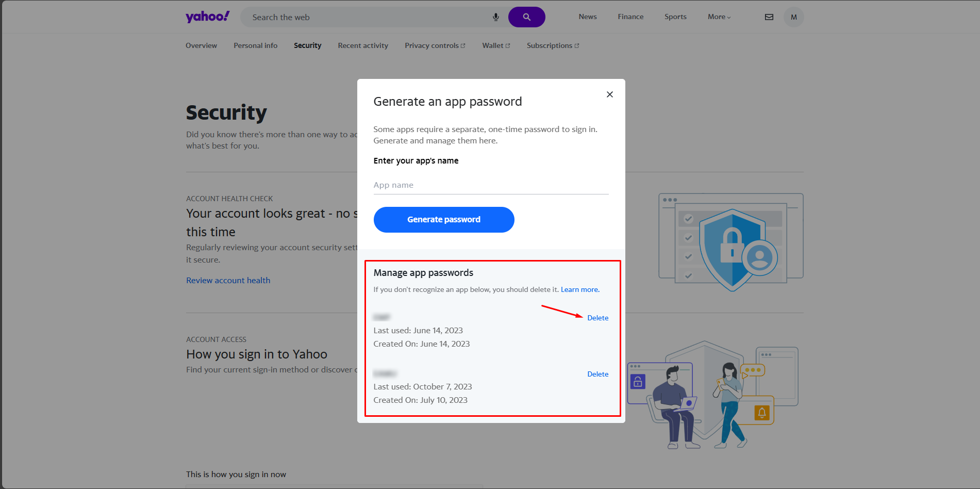
Task: Delete the app password created July 10
Action: click(x=597, y=374)
